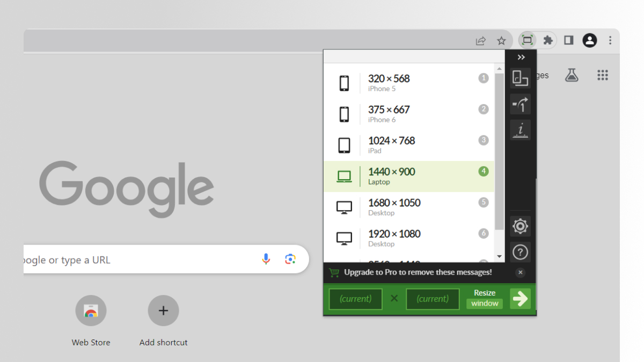Open the Chrome three-dot menu
The image size is (644, 362).
tap(610, 40)
